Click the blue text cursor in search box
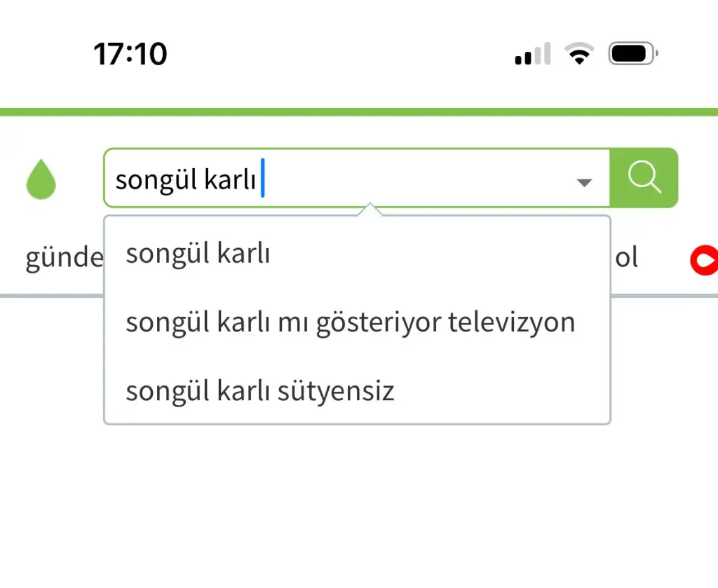 263,178
